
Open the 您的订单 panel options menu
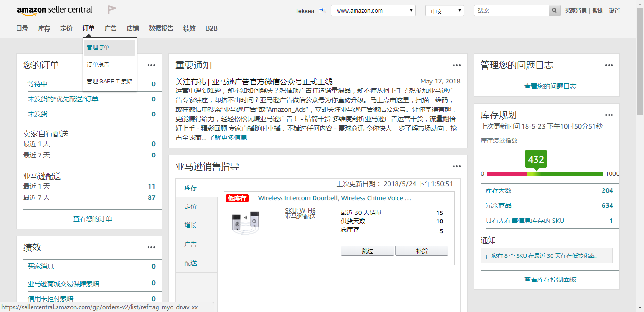point(151,66)
